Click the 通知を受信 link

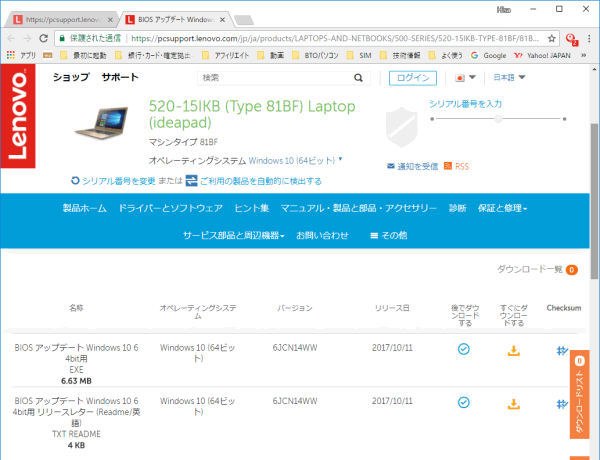(x=417, y=166)
